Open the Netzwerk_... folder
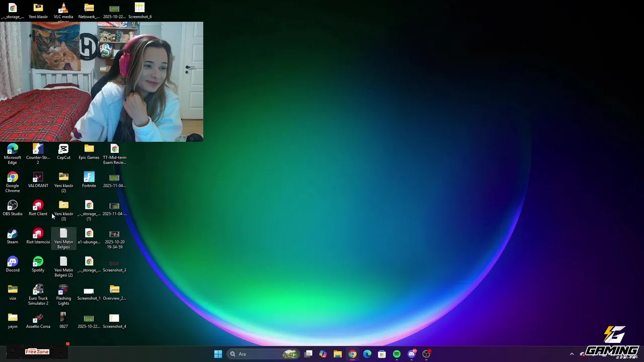The height and width of the screenshot is (362, 644). tap(89, 11)
